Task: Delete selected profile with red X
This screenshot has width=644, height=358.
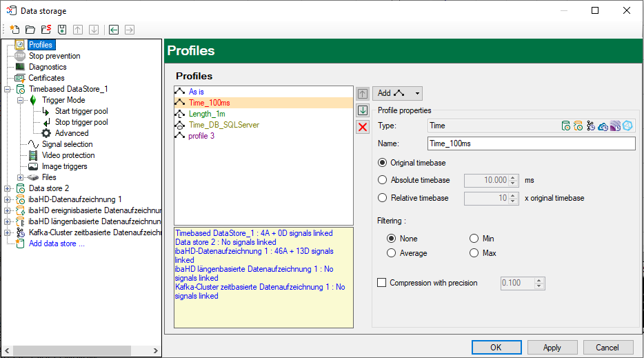Action: 363,127
